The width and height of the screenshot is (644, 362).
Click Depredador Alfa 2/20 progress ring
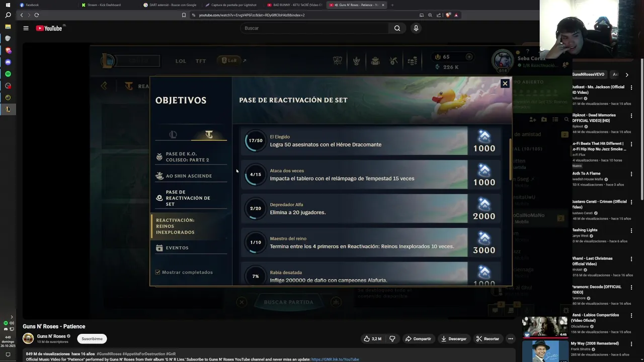[256, 208]
